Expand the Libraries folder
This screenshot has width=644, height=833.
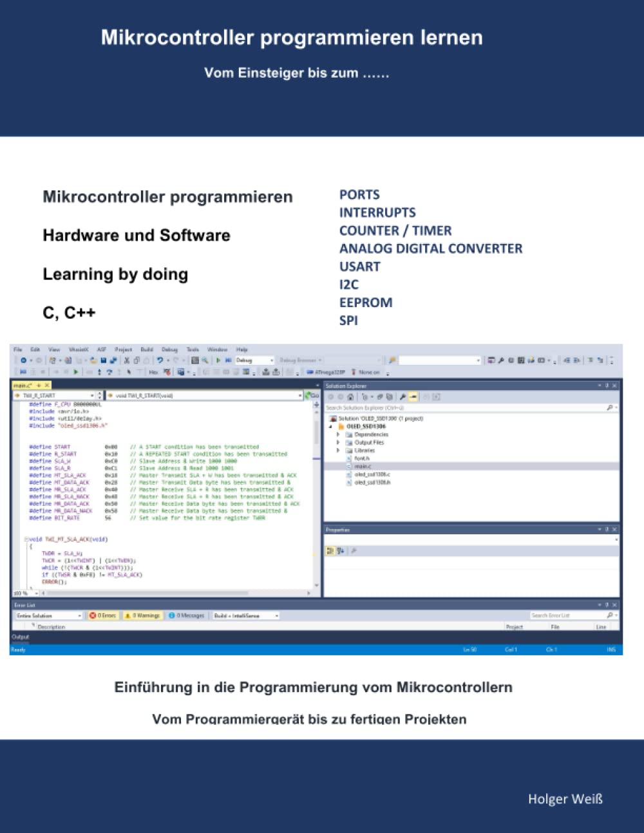click(338, 450)
